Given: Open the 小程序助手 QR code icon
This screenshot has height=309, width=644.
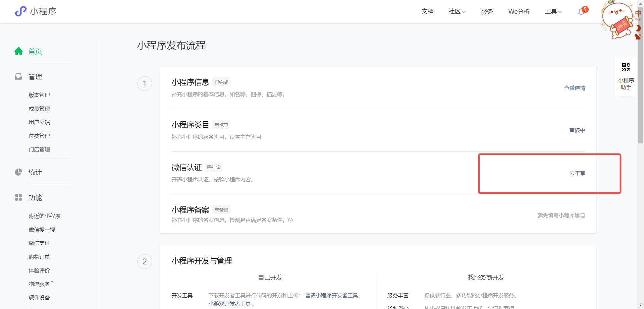Looking at the screenshot, I should [626, 67].
